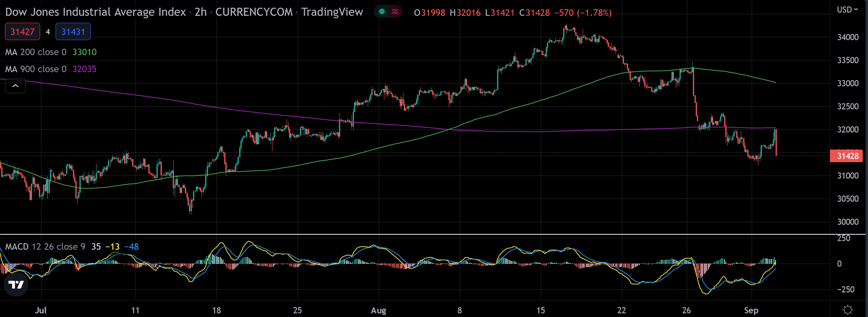Screen dimensions: 868x317
Task: Click the blue buy price 31431
Action: tap(73, 32)
